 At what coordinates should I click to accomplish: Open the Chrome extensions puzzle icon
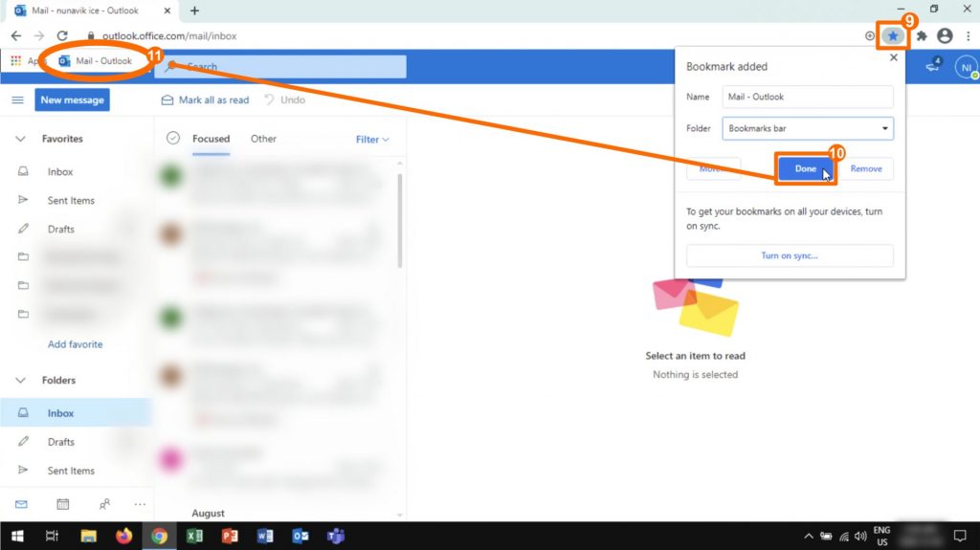[922, 36]
